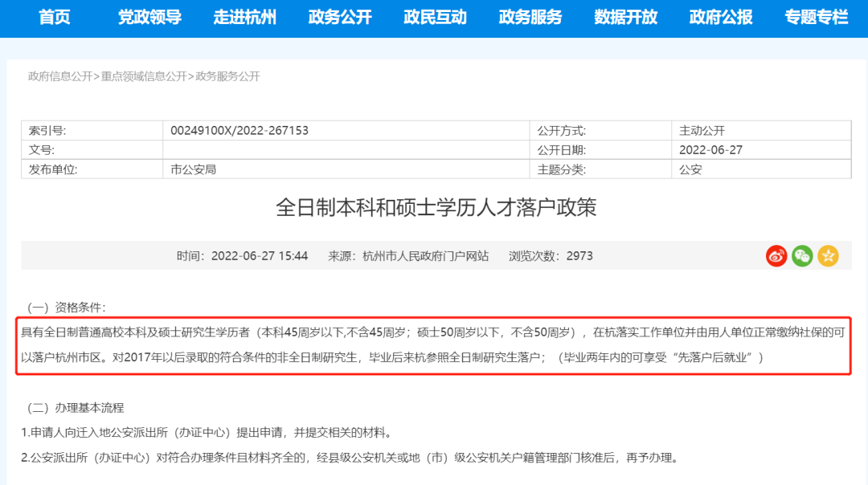The width and height of the screenshot is (868, 485).
Task: Navigate to 政务服务 menu
Action: click(x=530, y=18)
